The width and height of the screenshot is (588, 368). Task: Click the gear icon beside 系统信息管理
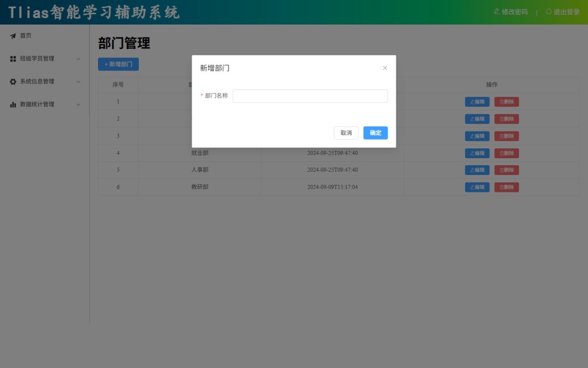pyautogui.click(x=13, y=82)
